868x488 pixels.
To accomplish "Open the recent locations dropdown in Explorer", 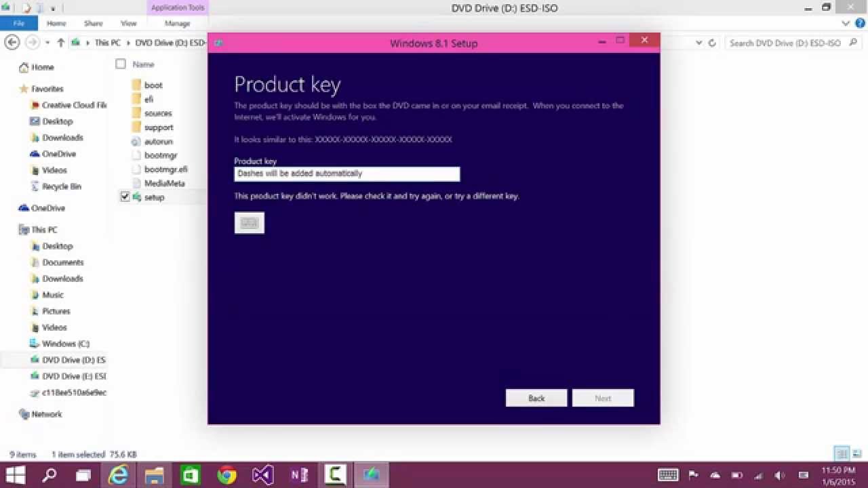I will 47,43.
